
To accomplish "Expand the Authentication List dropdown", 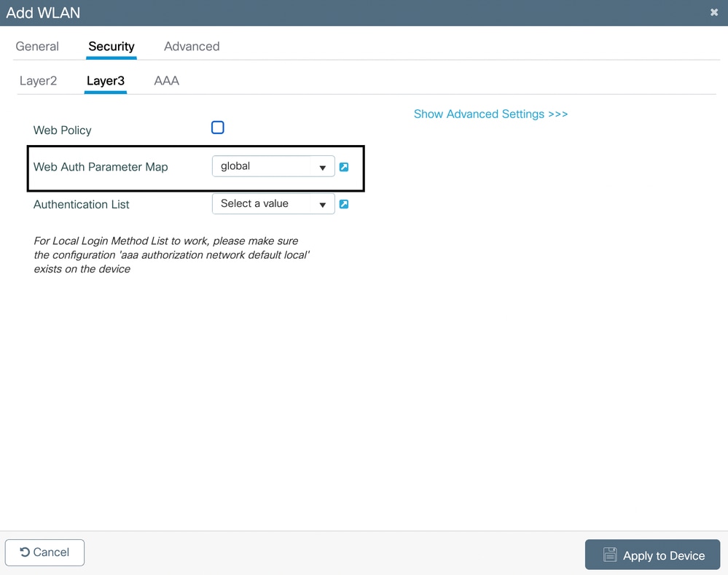I will click(273, 204).
